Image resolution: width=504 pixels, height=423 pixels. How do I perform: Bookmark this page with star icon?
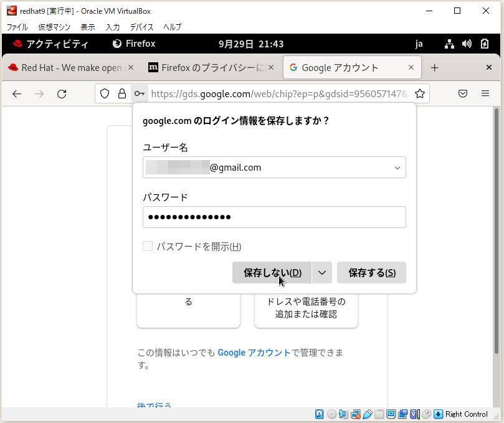pos(419,93)
